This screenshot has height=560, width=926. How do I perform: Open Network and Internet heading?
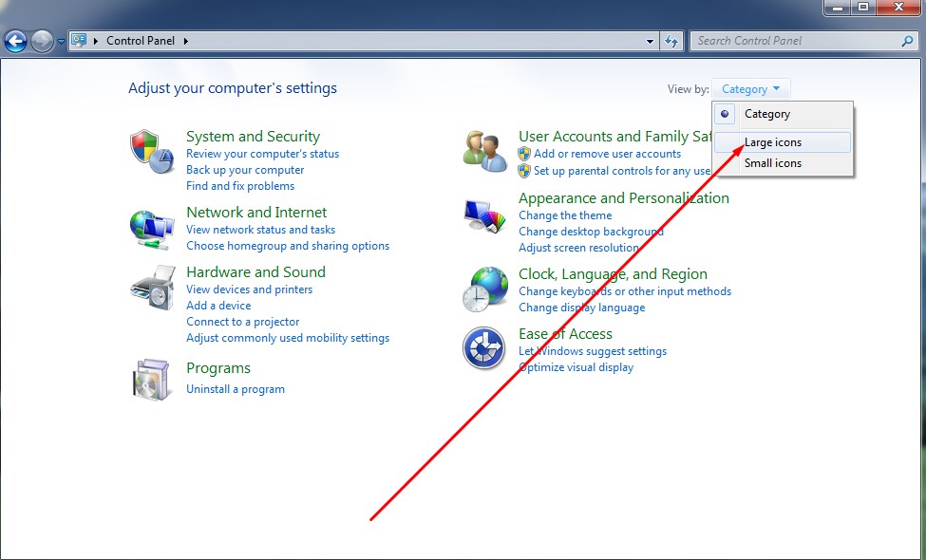pyautogui.click(x=256, y=213)
